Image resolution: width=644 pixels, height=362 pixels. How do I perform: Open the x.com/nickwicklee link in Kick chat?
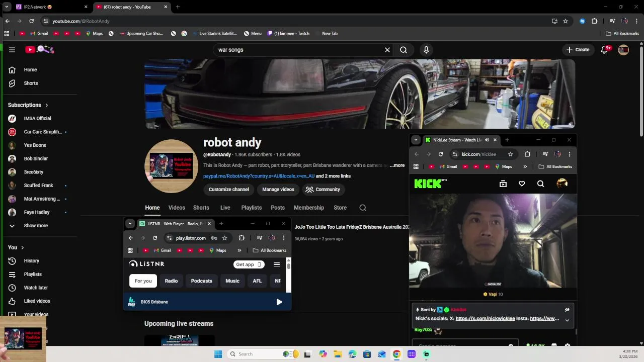485,319
